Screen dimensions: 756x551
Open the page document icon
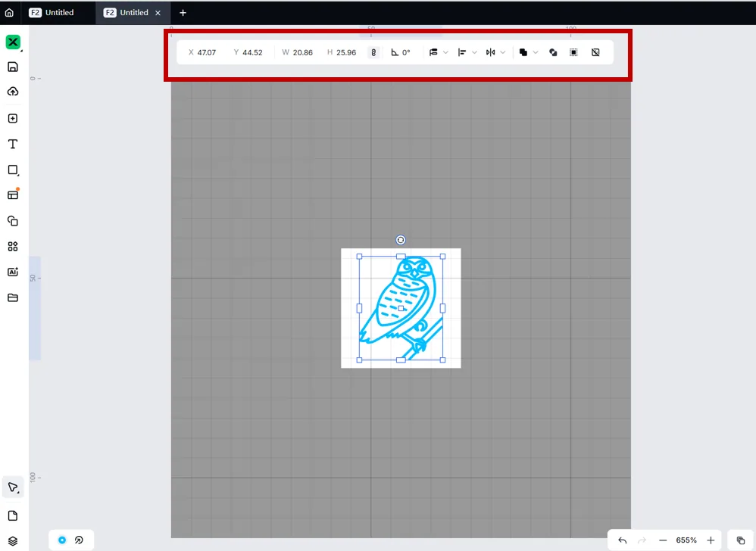[13, 516]
